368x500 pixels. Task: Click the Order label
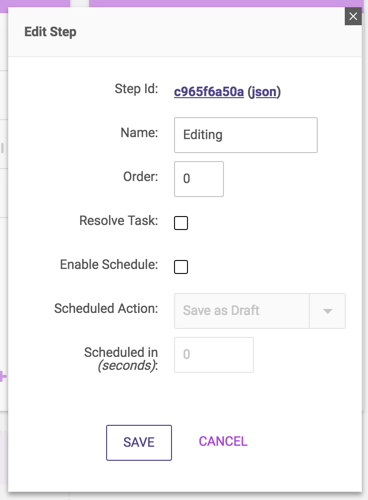coord(141,176)
